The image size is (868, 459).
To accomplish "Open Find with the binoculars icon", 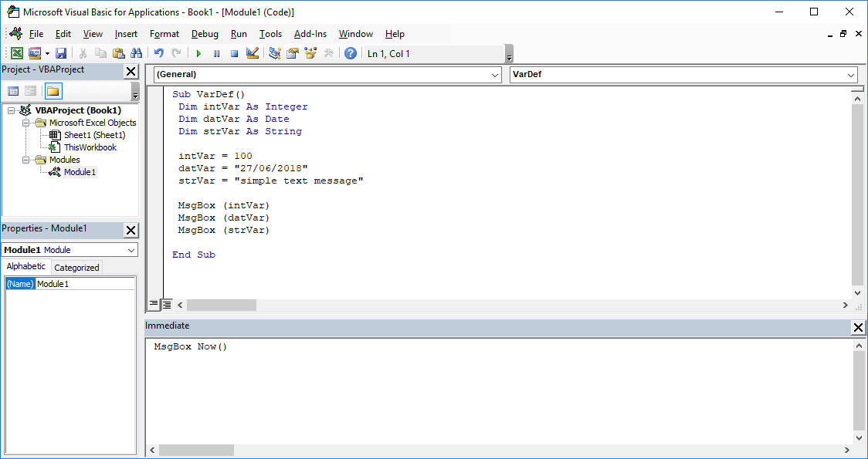I will [x=136, y=53].
